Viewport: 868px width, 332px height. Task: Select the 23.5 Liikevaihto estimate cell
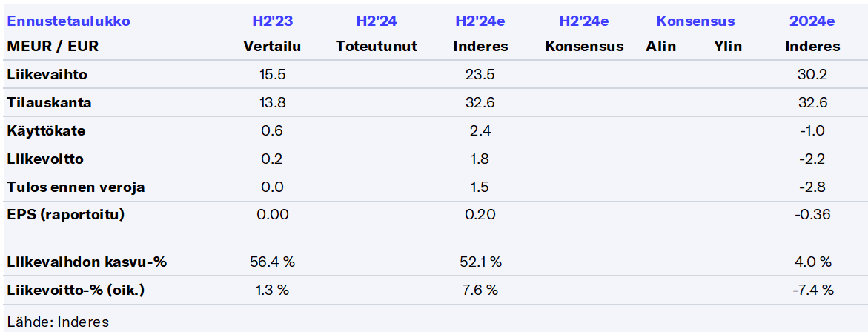point(480,75)
